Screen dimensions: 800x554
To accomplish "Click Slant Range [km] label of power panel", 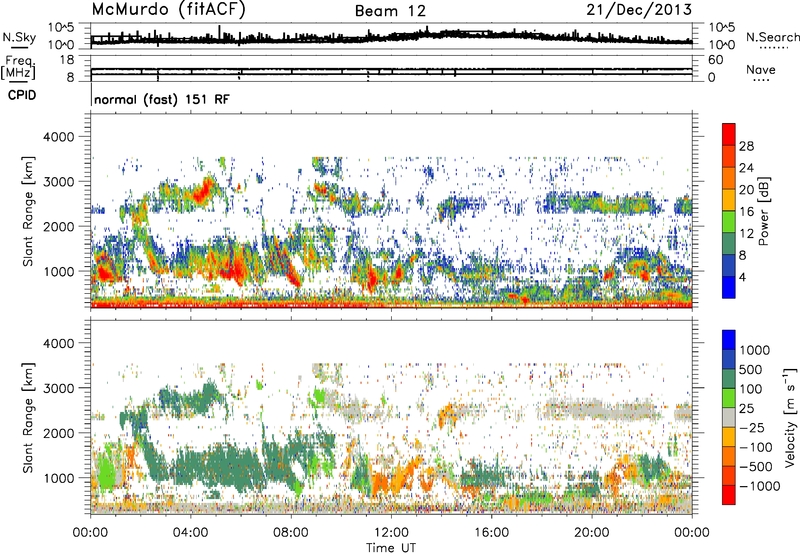I will [28, 211].
